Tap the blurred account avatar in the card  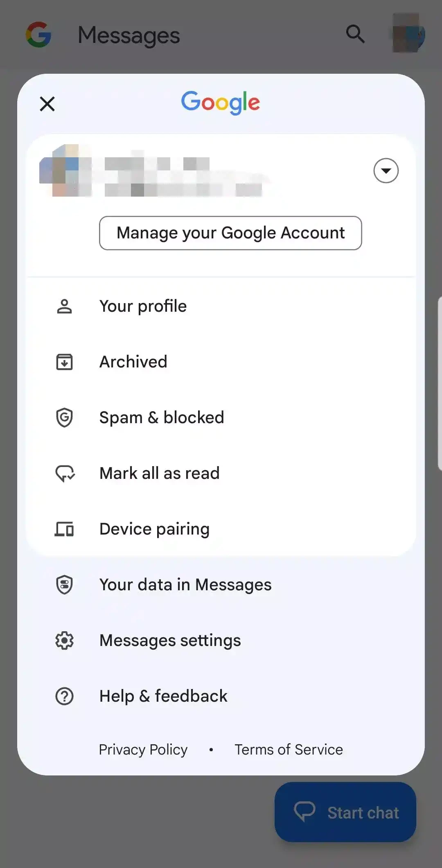coord(65,171)
